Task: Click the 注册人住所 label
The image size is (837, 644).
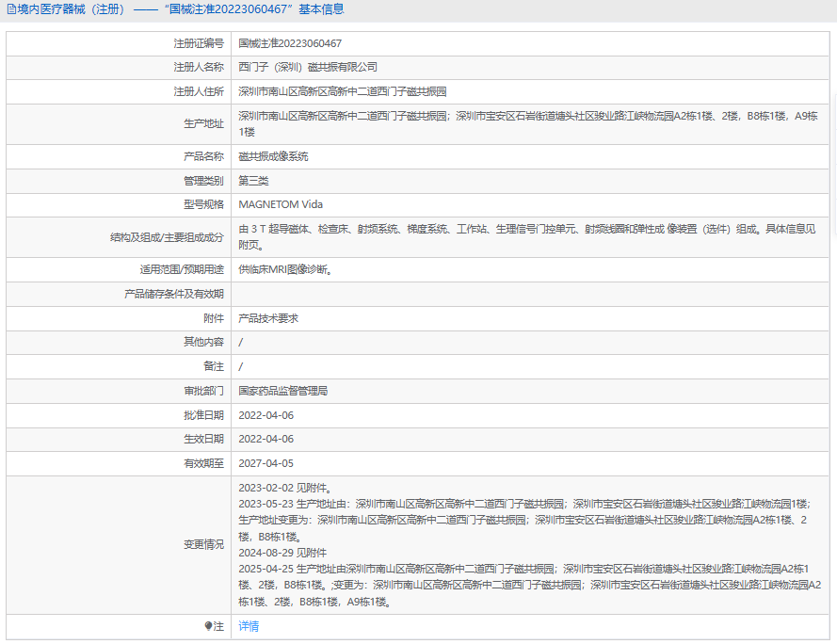Action: click(199, 92)
